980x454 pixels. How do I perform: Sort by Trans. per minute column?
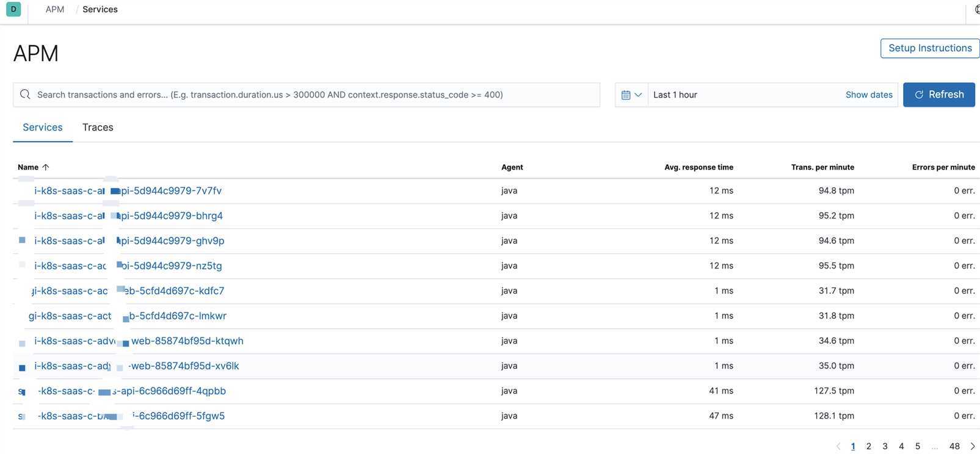(822, 167)
